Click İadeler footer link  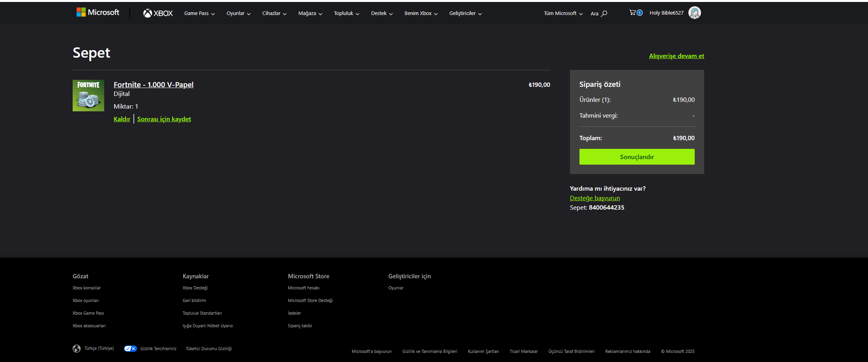[294, 313]
